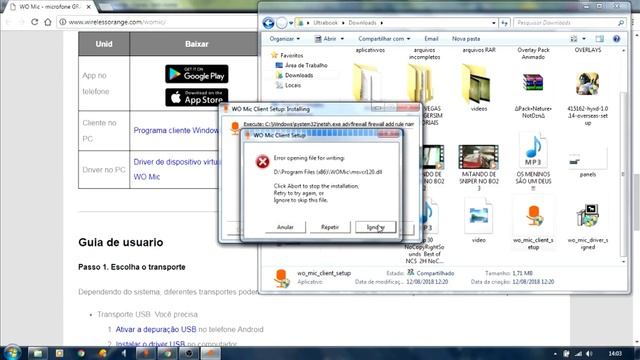Open the Organizar menu in Explorer
The image size is (640, 360).
click(x=284, y=39)
